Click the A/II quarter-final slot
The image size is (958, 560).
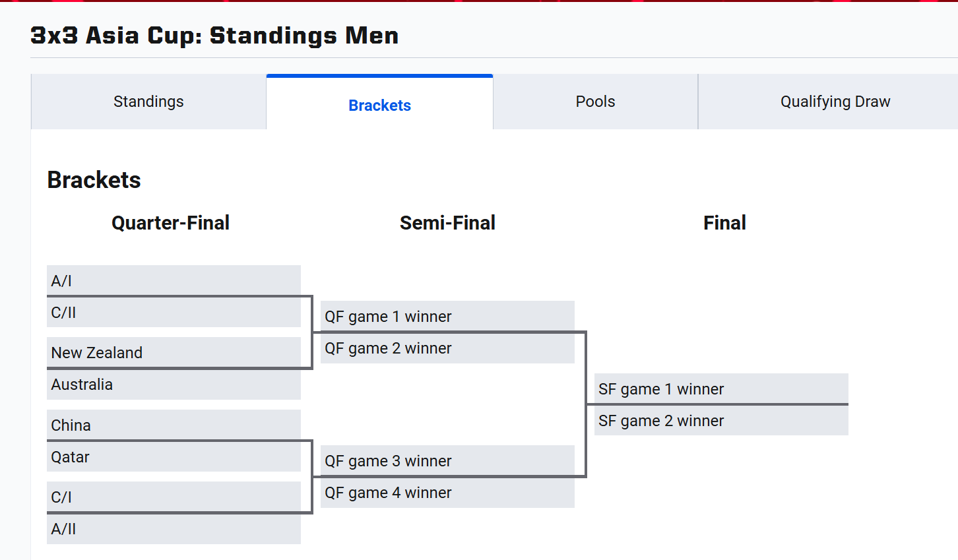tap(174, 529)
